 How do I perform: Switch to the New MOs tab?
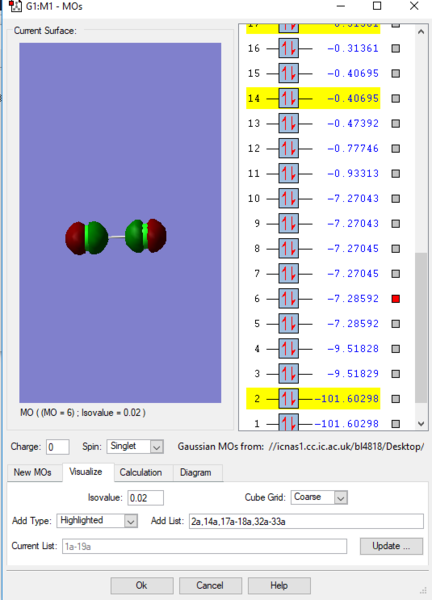33,473
